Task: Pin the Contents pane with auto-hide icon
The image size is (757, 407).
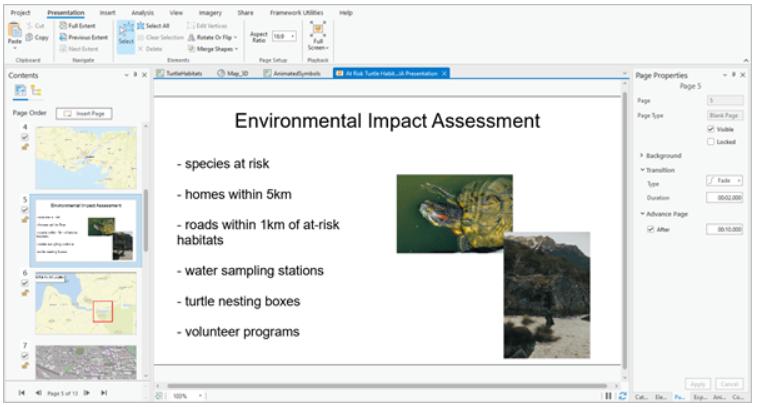Action: click(x=135, y=75)
